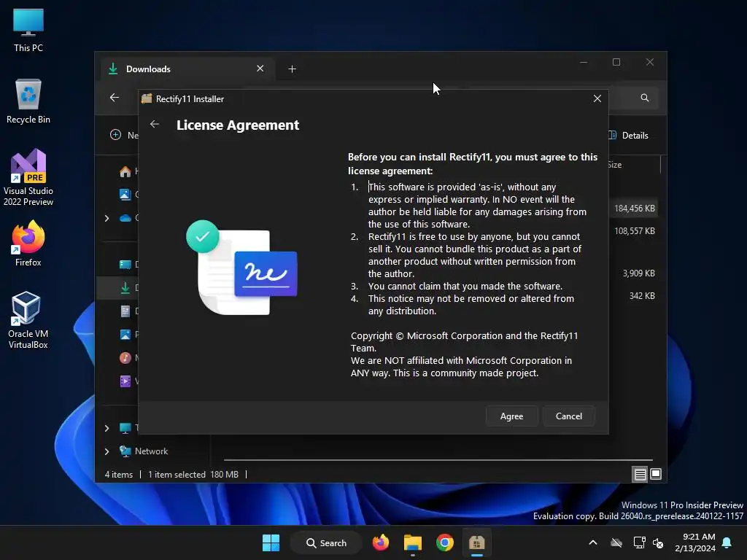Cancel the Rectify11 installer
This screenshot has height=560, width=747.
pos(569,416)
